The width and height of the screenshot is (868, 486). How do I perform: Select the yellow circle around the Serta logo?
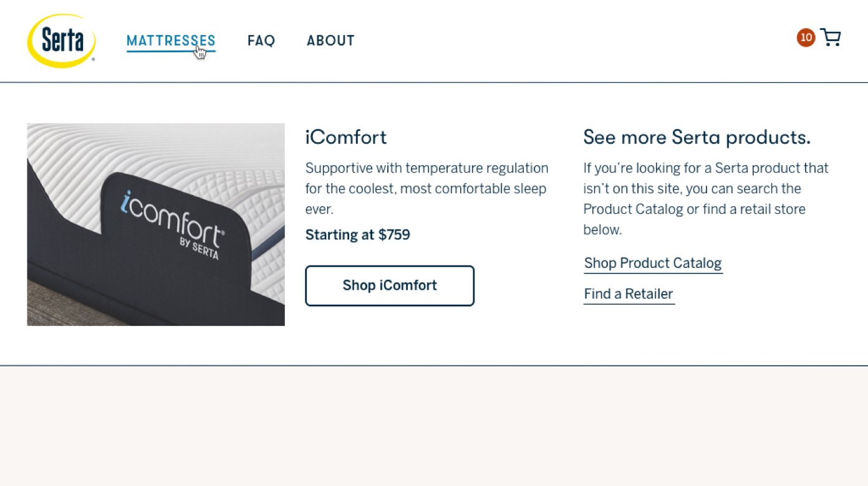pos(60,40)
